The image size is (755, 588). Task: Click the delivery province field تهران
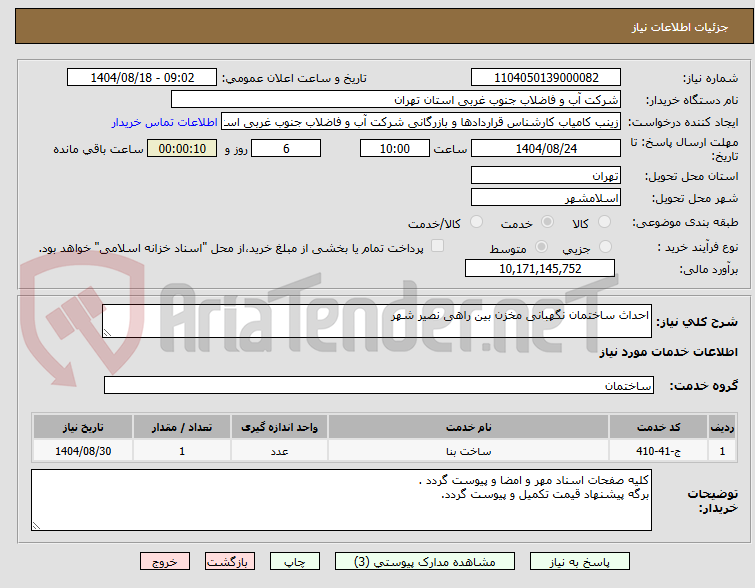[546, 175]
